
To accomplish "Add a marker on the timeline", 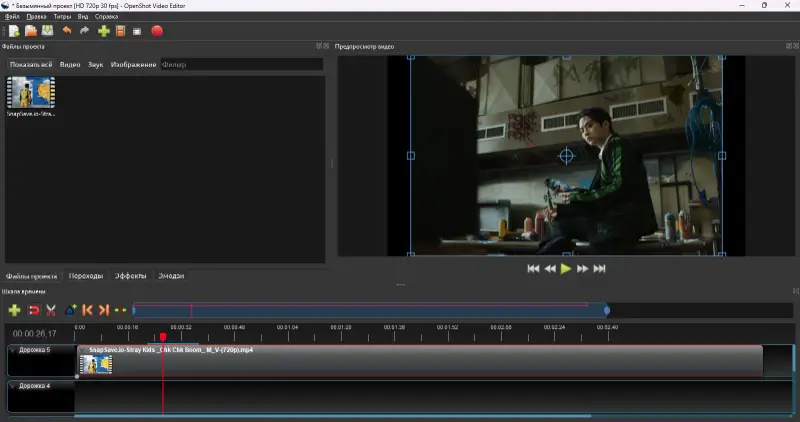I will pyautogui.click(x=70, y=310).
